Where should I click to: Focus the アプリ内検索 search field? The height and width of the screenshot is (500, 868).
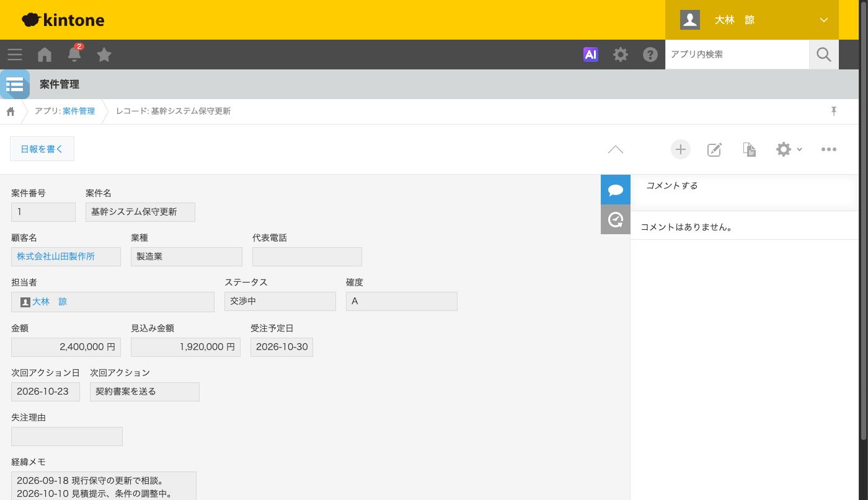click(x=737, y=55)
